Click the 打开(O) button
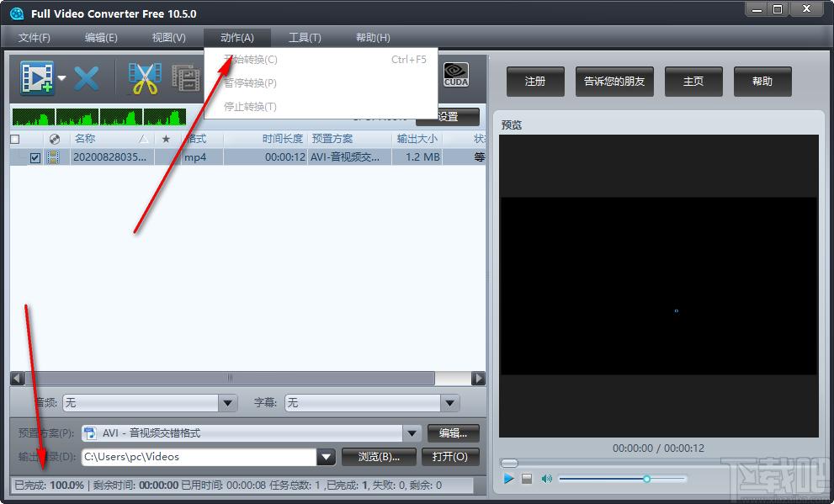Screen dimensions: 834x504 [450, 457]
